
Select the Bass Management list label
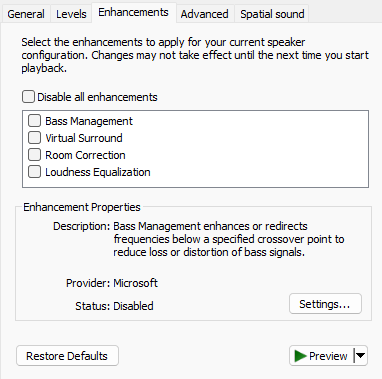[x=89, y=121]
